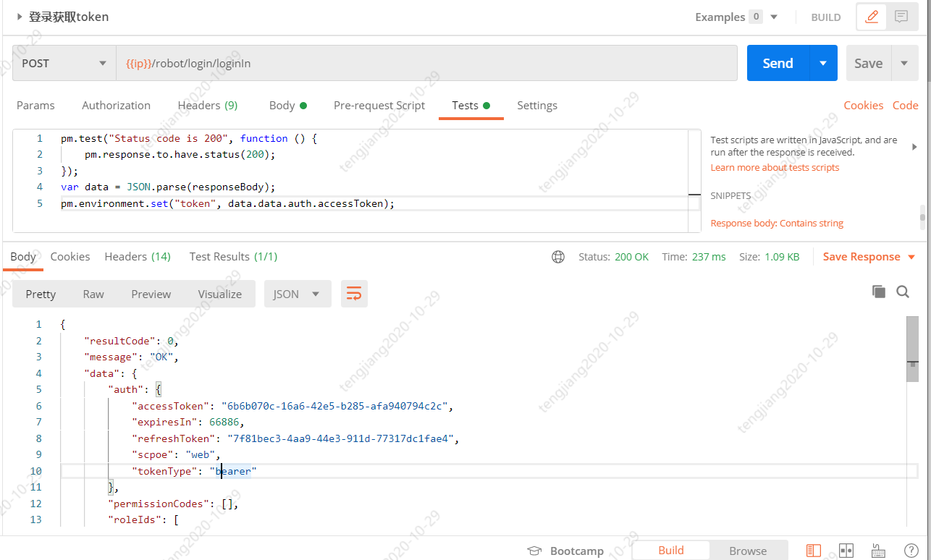931x560 pixels.
Task: Switch to Browse mode
Action: pyautogui.click(x=748, y=551)
